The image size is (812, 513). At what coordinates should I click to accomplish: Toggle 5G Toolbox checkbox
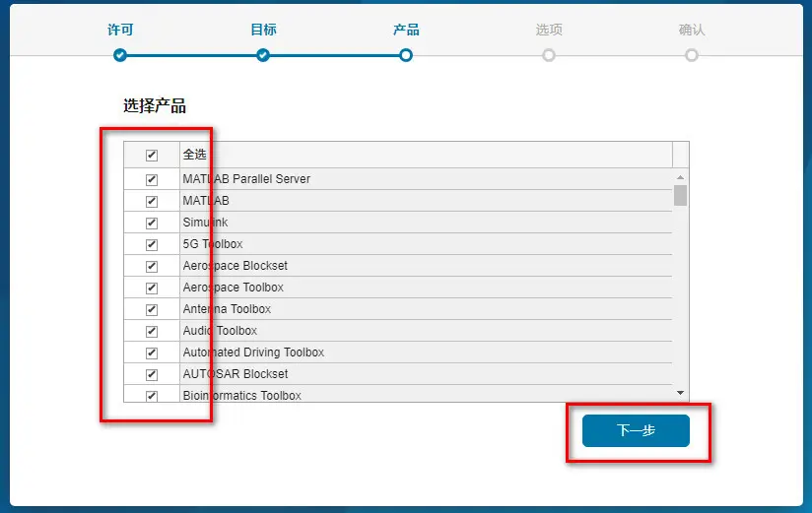151,244
